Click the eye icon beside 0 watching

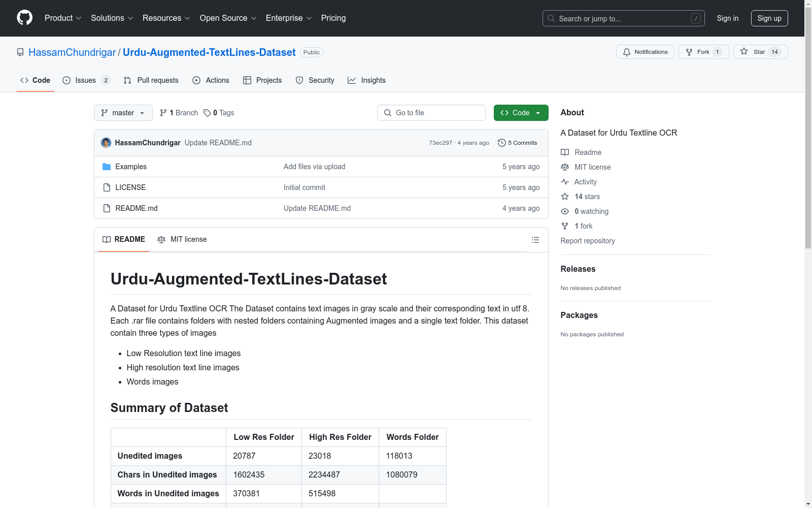(565, 211)
